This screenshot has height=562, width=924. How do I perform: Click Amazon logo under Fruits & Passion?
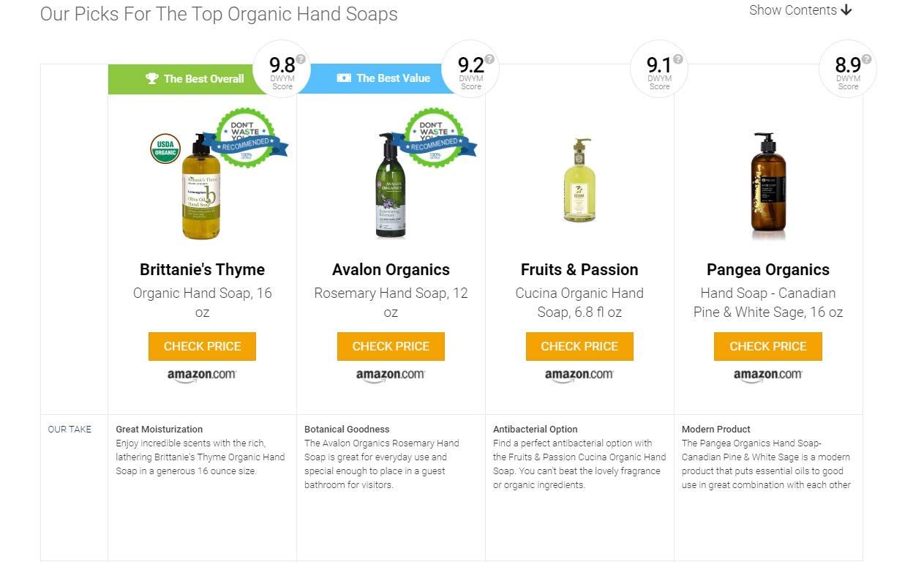tap(579, 375)
